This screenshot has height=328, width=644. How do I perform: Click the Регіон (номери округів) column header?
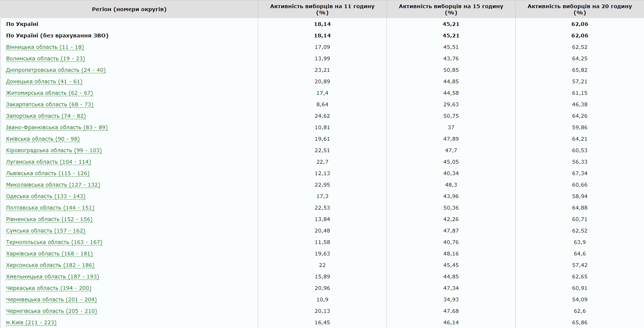(129, 9)
